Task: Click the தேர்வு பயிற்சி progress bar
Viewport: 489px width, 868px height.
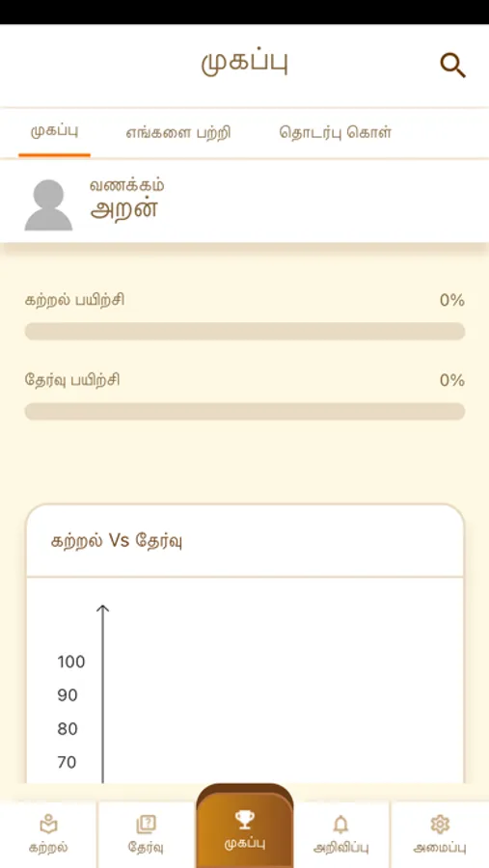Action: (245, 411)
